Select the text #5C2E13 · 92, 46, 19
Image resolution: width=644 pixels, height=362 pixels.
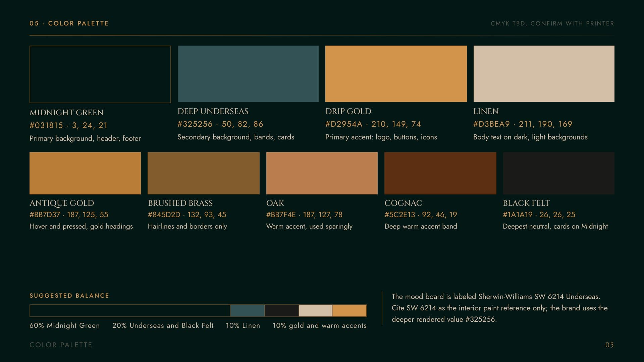pos(421,215)
